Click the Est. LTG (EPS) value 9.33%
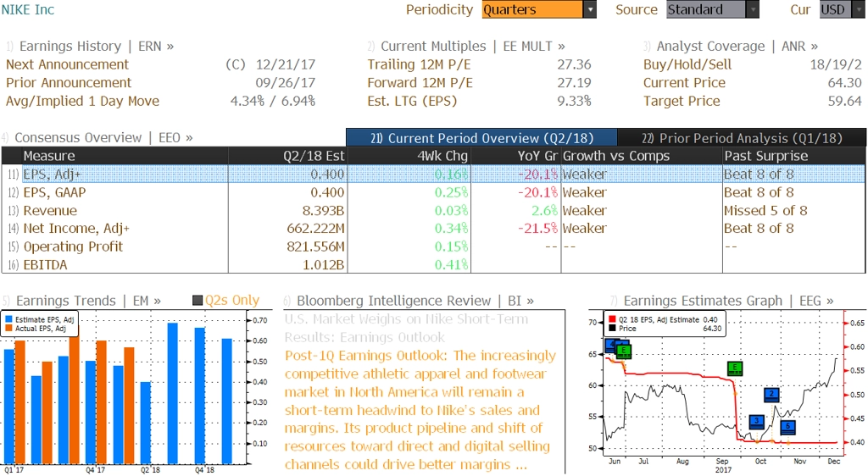Screen dimensions: 868x476 (574, 101)
